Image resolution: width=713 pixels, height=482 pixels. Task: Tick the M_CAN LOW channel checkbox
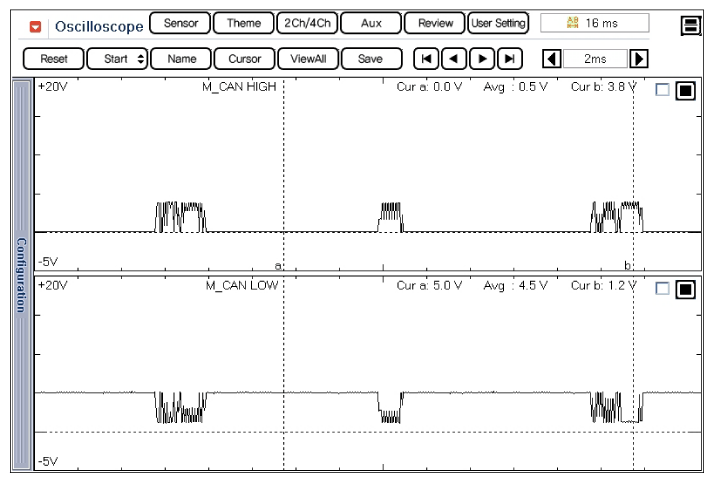click(x=662, y=289)
